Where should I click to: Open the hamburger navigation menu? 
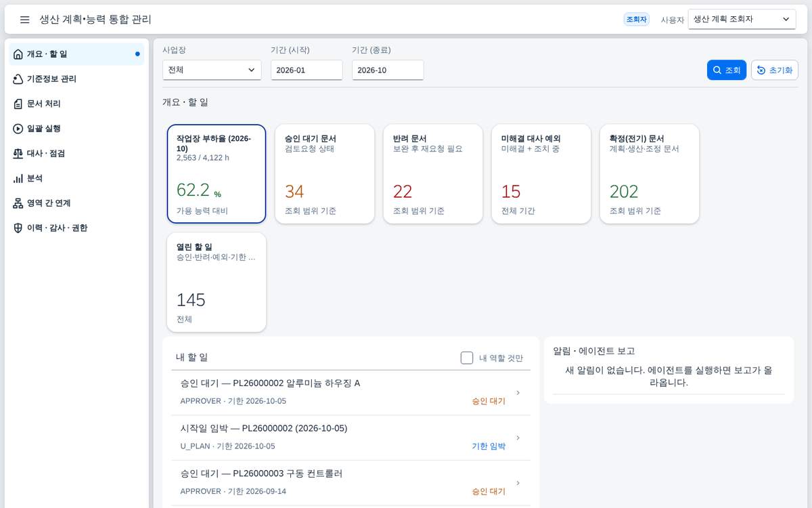[x=24, y=20]
